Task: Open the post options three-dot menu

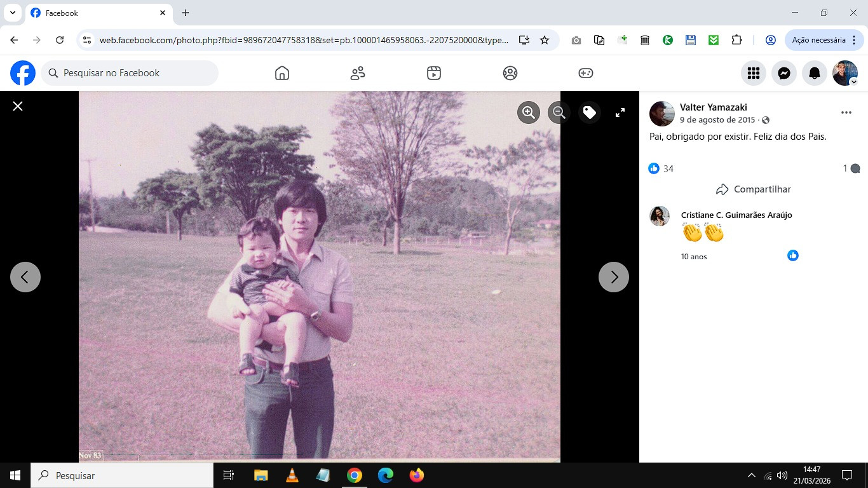Action: (x=846, y=112)
